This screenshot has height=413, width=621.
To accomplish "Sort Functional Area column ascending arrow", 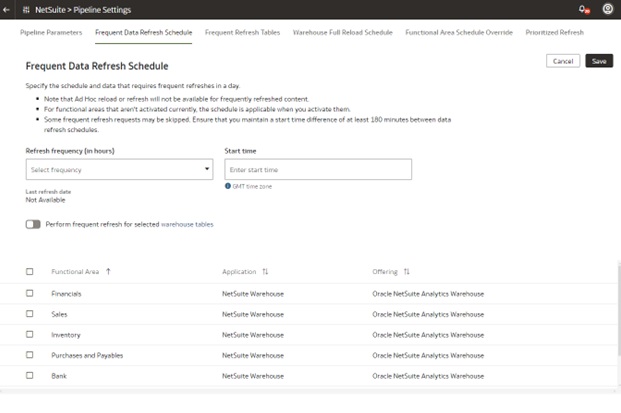I will (108, 271).
